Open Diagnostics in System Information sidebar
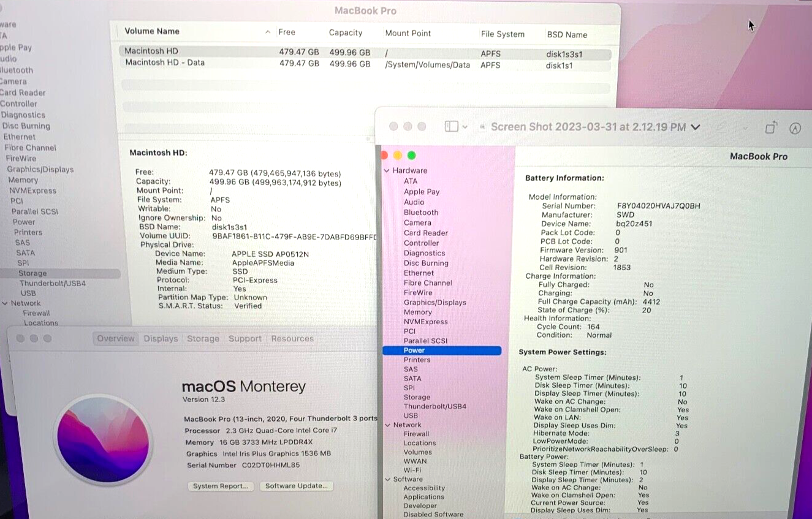The height and width of the screenshot is (519, 812). tap(23, 115)
